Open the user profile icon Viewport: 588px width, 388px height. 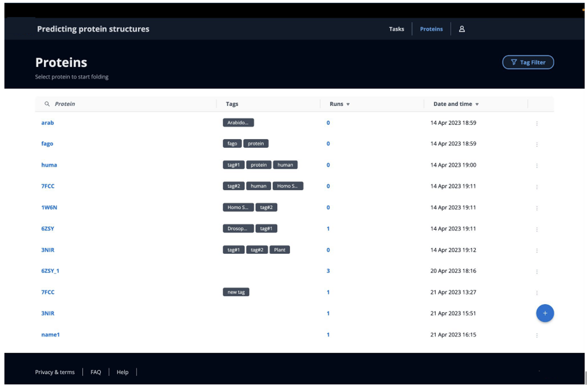point(462,29)
